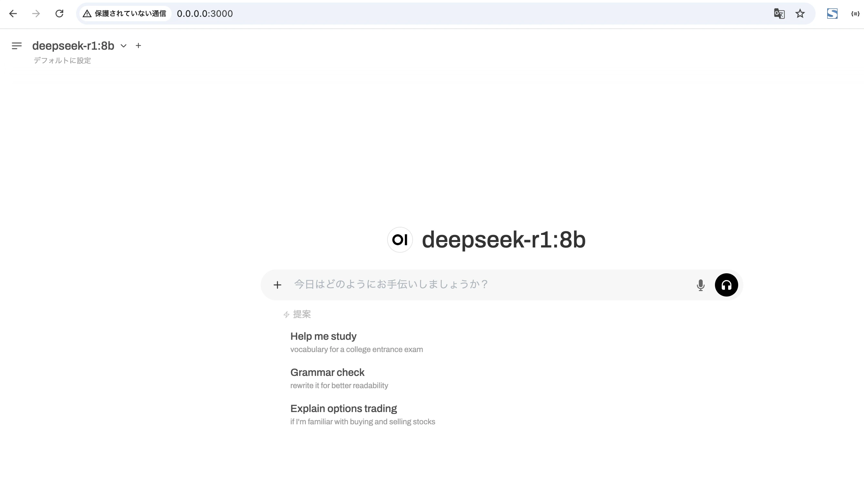Click the OI logo avatar
This screenshot has height=504, width=864.
pyautogui.click(x=400, y=240)
